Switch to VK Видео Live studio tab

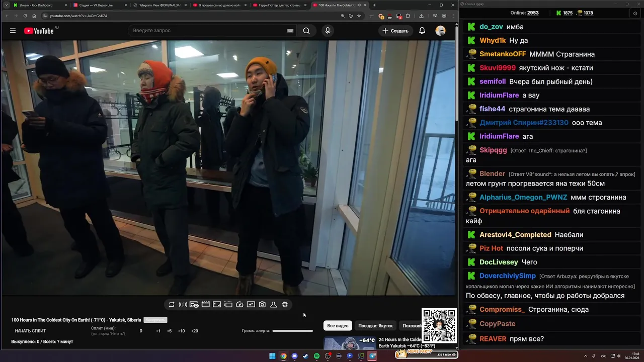coord(100,5)
